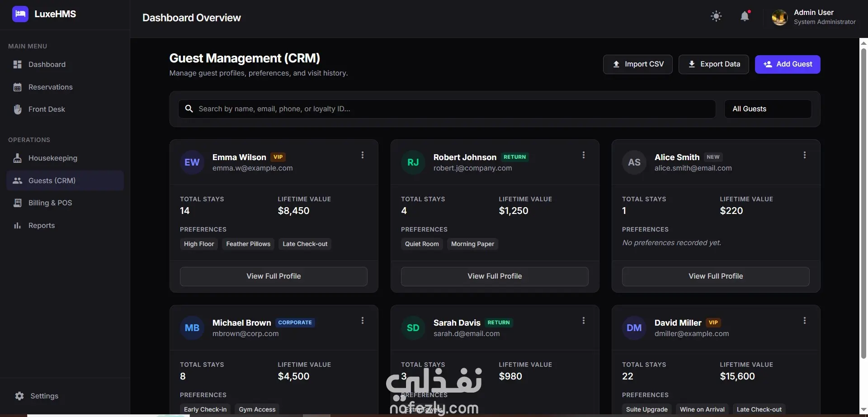The height and width of the screenshot is (417, 868).
Task: Open the Front Desk menu item
Action: pyautogui.click(x=65, y=109)
